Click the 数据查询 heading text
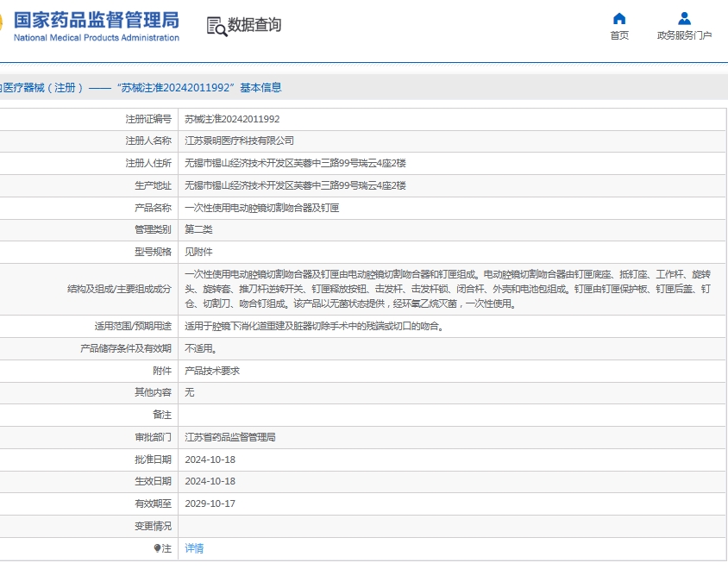This screenshot has height=569, width=728. (254, 25)
